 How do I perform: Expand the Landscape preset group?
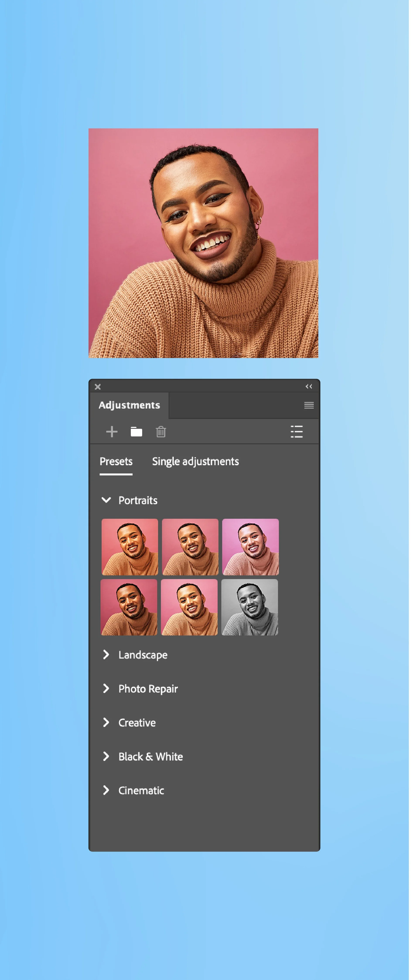tap(106, 655)
